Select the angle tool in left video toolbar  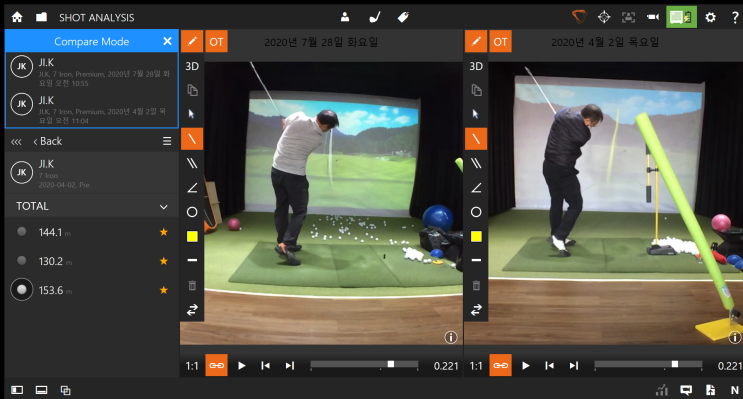[192, 188]
